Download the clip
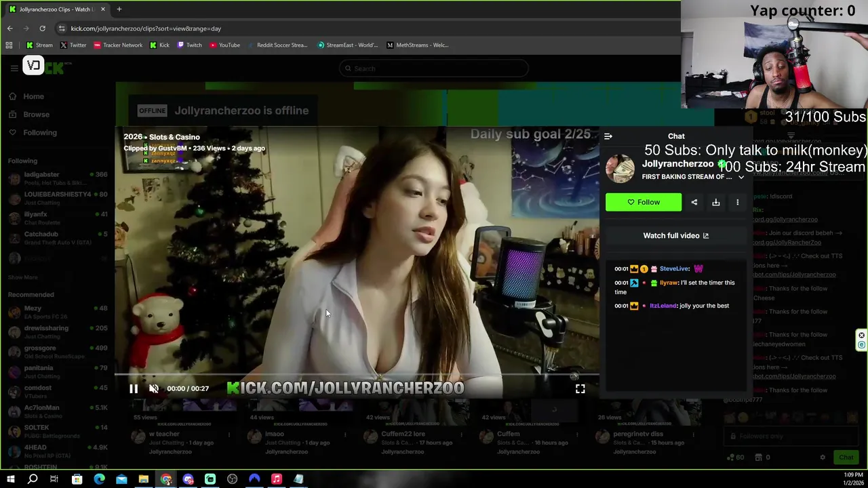 (x=716, y=202)
